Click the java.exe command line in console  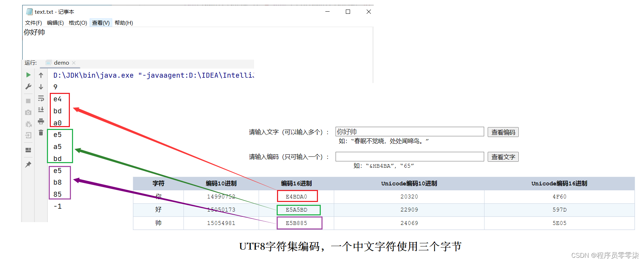pos(154,75)
